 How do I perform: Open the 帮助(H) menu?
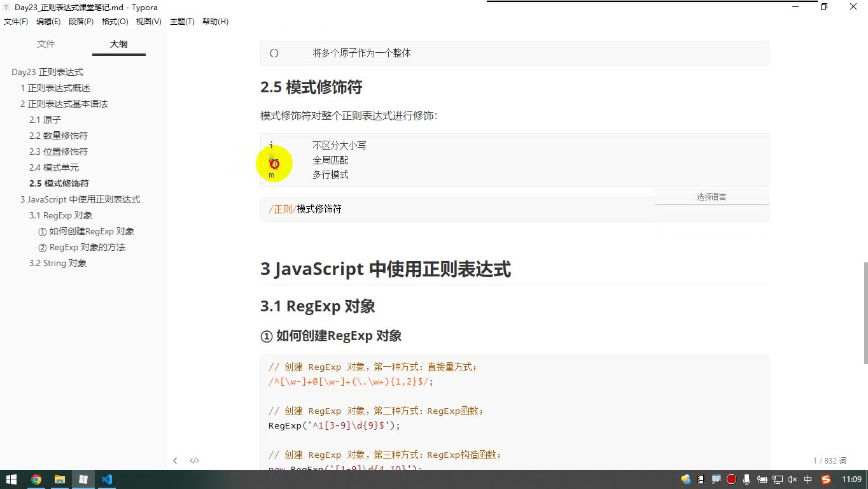click(215, 22)
